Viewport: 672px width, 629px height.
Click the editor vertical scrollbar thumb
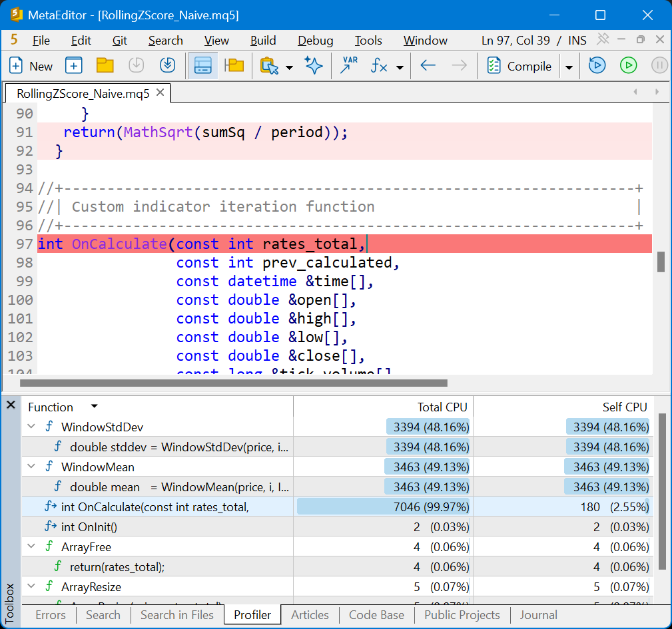click(x=661, y=262)
